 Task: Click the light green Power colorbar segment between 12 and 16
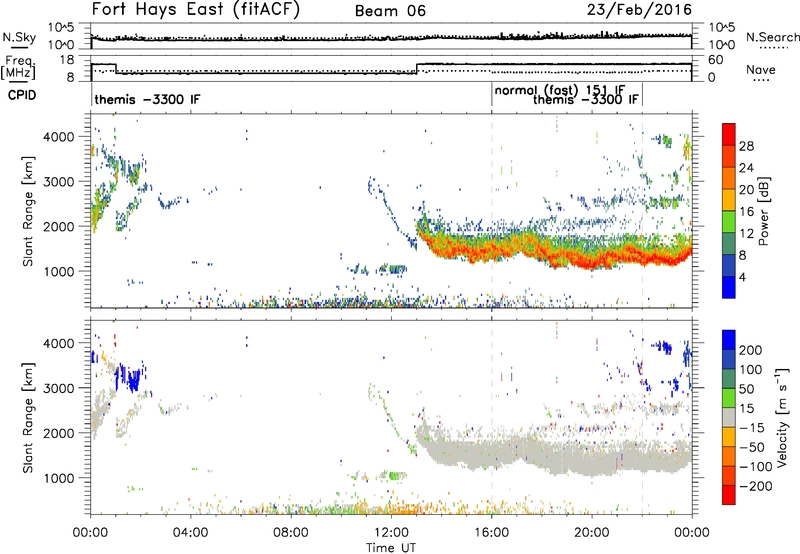pos(729,221)
